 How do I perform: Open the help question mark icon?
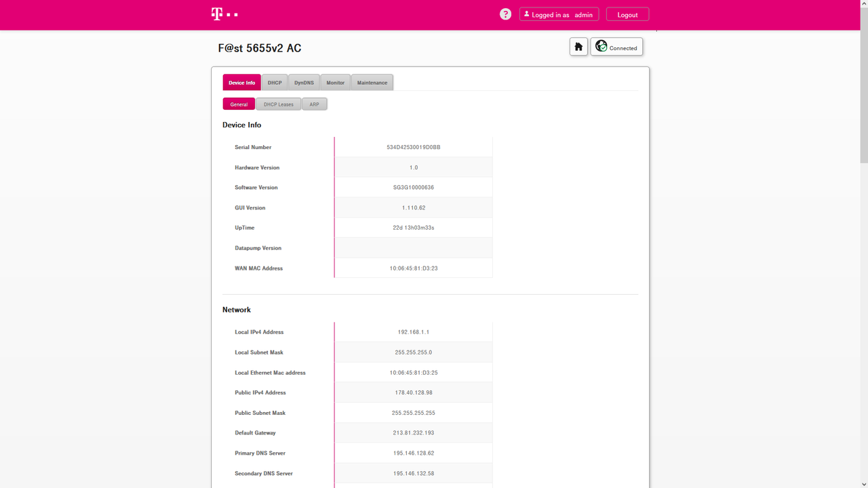pos(505,14)
